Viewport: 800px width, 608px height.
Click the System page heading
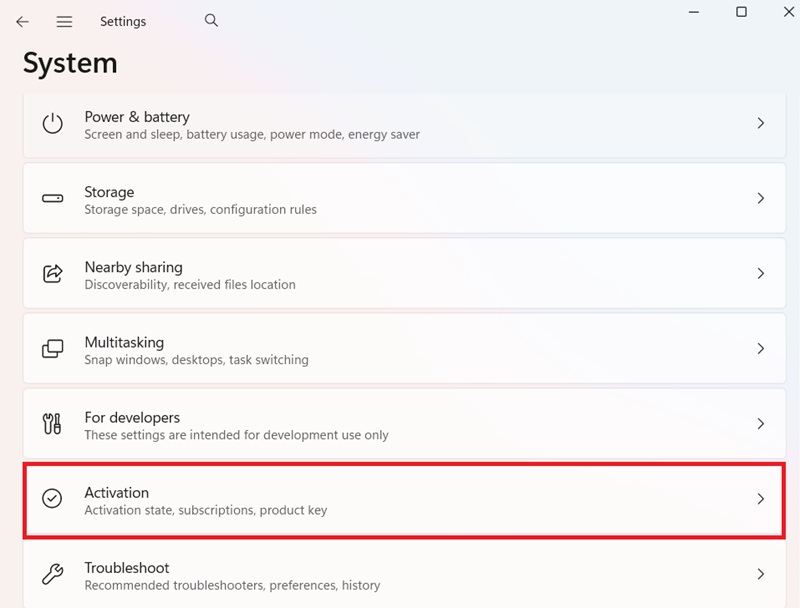pyautogui.click(x=70, y=63)
